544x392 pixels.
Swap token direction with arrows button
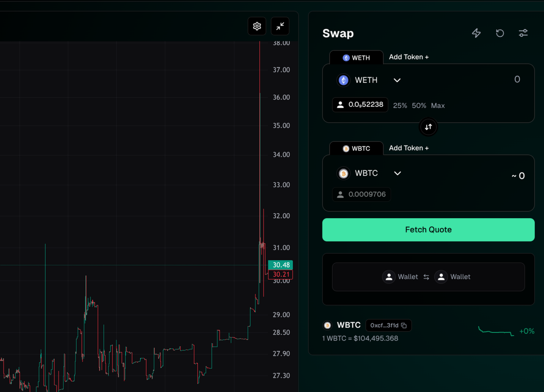428,127
